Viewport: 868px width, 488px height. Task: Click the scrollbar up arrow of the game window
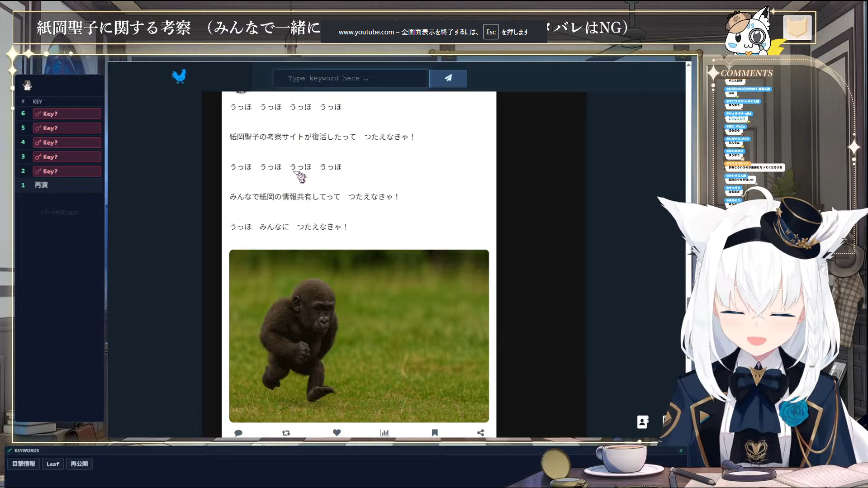pos(688,65)
